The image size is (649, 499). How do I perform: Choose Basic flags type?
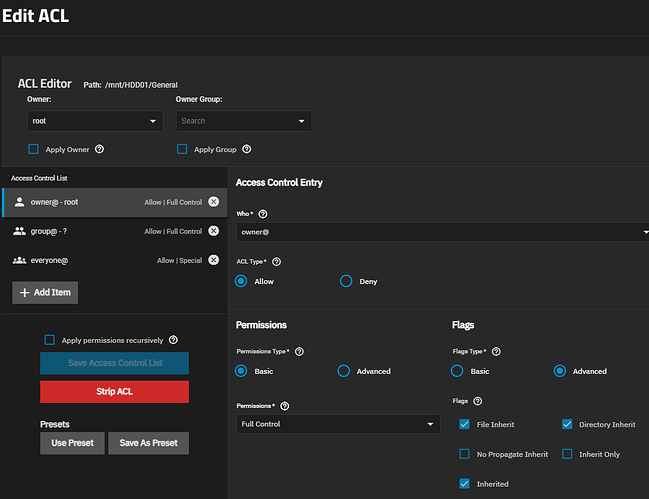pos(457,371)
